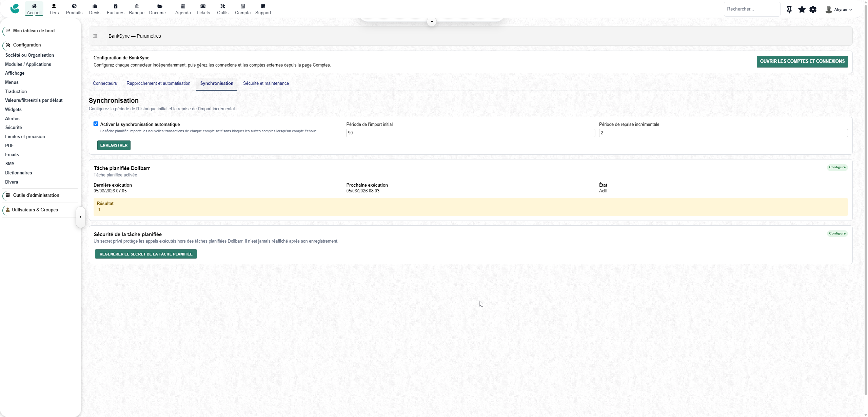Image resolution: width=868 pixels, height=417 pixels.
Task: Click the next execution date 05/08/2026 08:03
Action: click(363, 191)
